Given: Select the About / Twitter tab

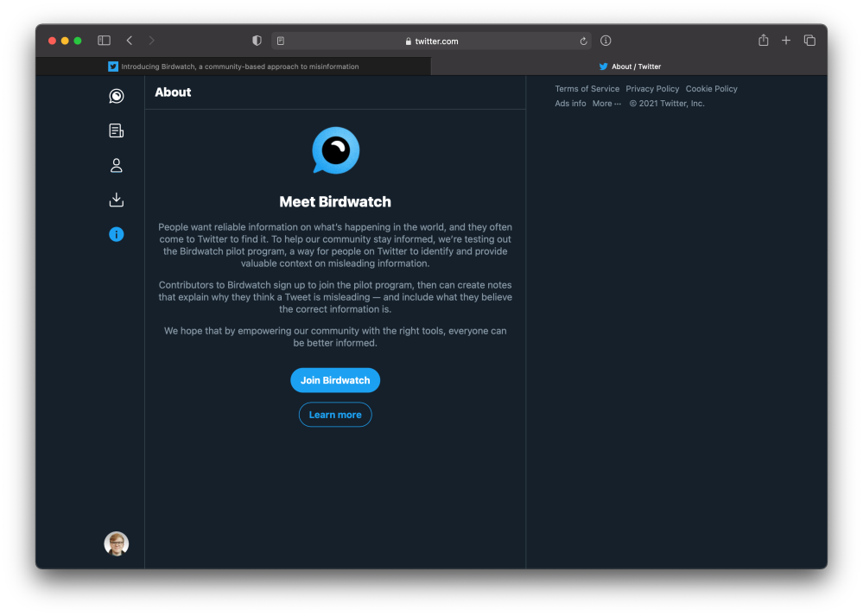Looking at the screenshot, I should [630, 67].
